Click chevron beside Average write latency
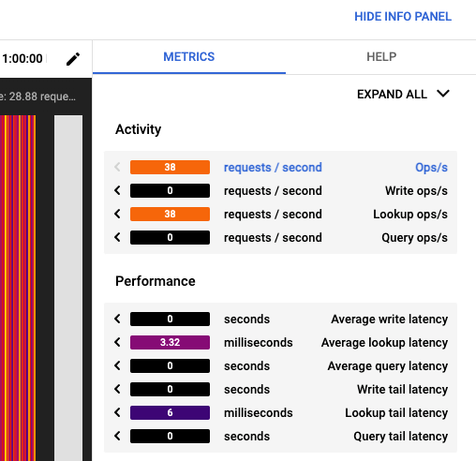476x461 pixels. (x=117, y=319)
